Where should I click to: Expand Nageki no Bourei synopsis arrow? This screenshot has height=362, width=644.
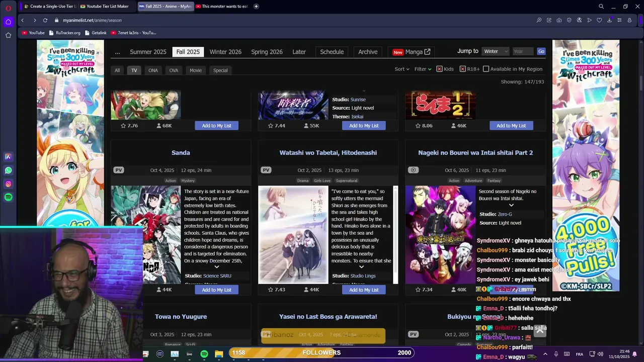[511, 205]
